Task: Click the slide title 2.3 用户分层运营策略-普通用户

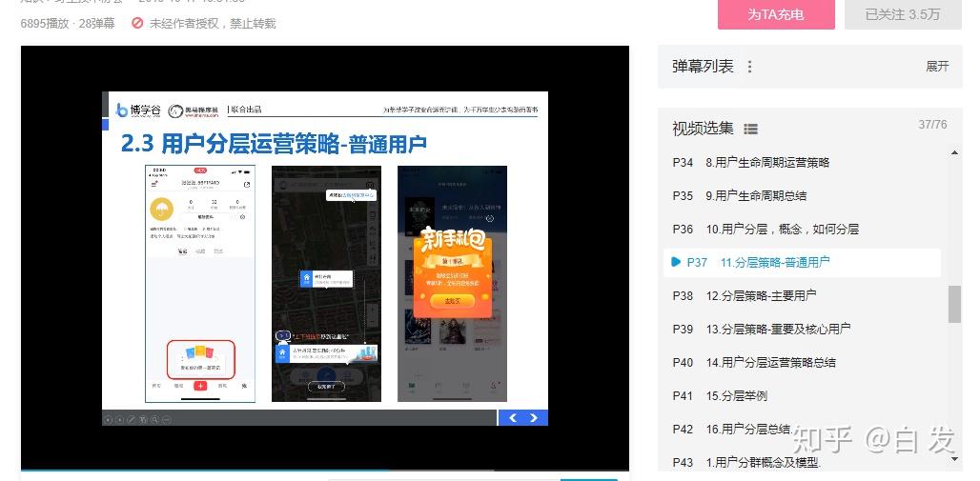Action: pos(274,145)
